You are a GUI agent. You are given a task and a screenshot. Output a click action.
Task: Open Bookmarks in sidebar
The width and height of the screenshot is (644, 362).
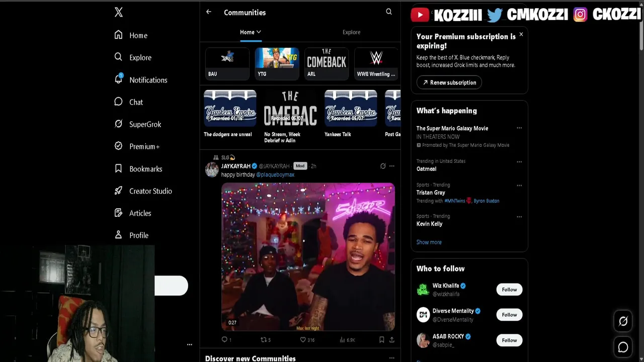138,168
